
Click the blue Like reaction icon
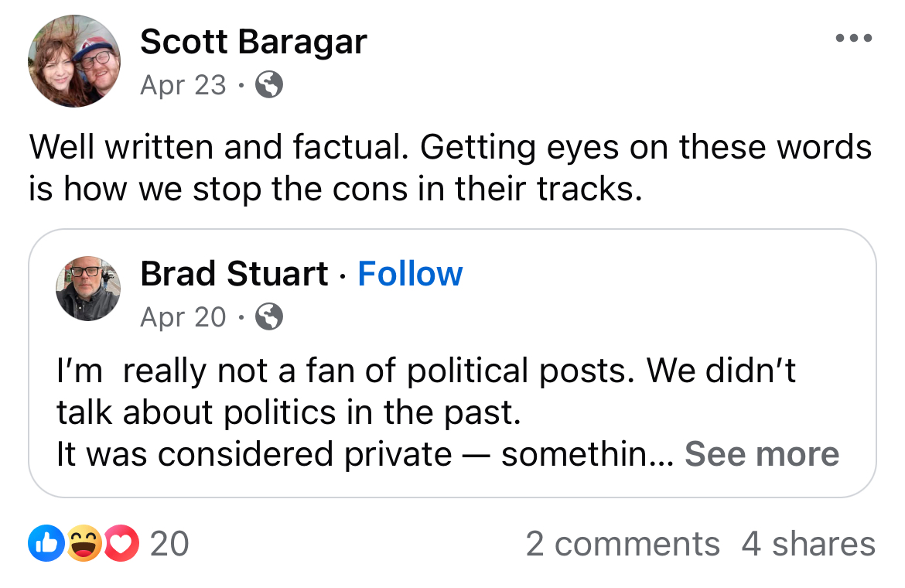pos(43,544)
